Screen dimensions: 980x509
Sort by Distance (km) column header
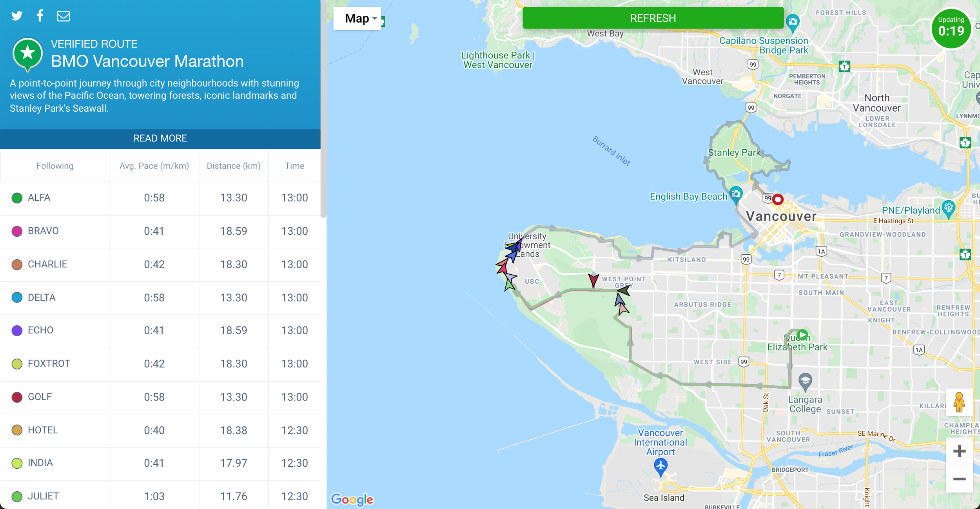233,166
